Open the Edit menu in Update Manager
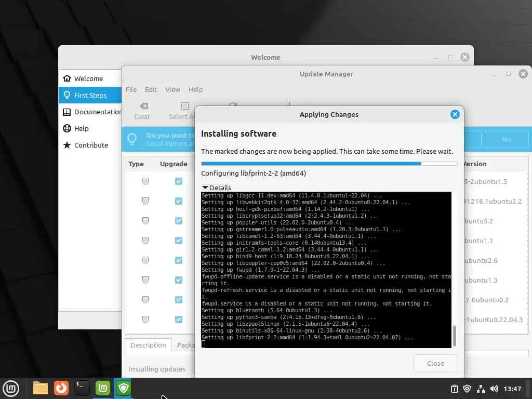Viewport: 532px width, 399px height. pos(151,89)
